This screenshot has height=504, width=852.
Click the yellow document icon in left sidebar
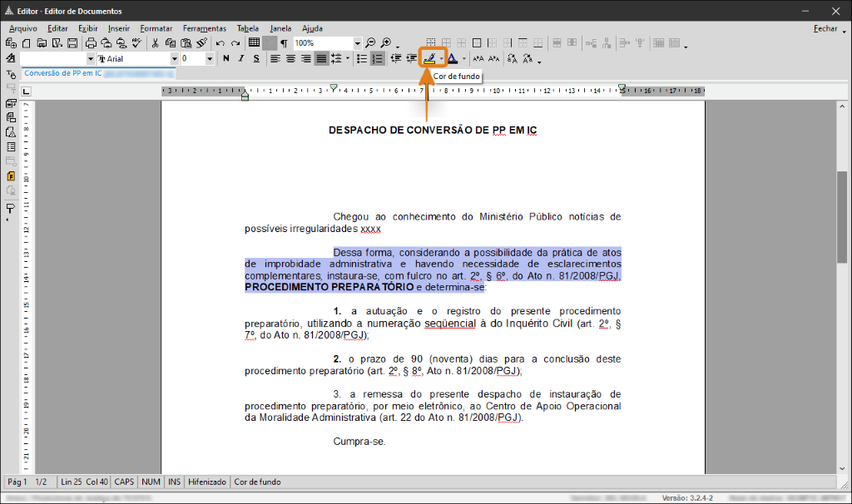click(x=11, y=176)
